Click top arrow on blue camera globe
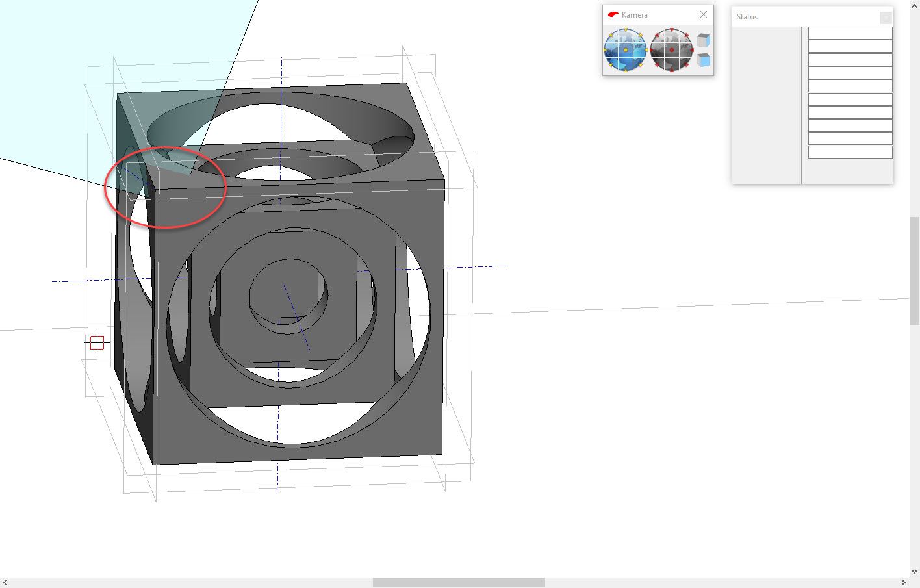This screenshot has width=920, height=588. pos(626,30)
